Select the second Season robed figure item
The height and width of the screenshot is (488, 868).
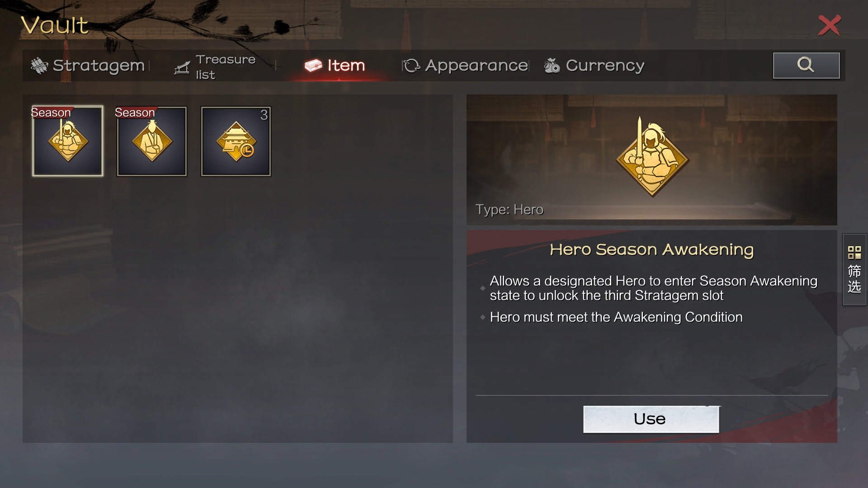[x=152, y=141]
